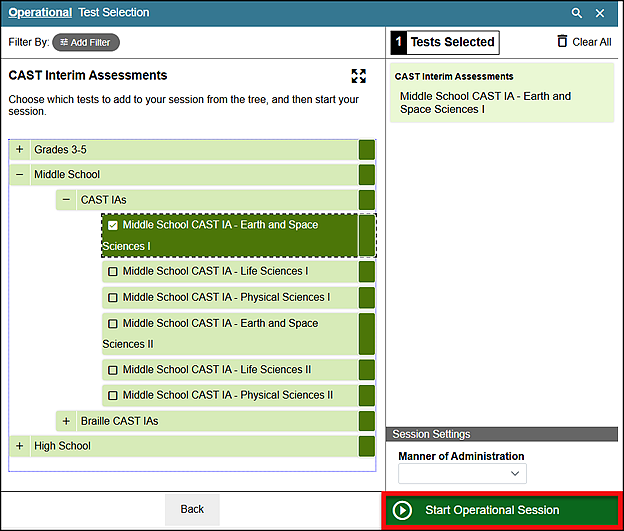This screenshot has width=624, height=531.
Task: Expand the Braille CAST IAs node
Action: [x=66, y=421]
